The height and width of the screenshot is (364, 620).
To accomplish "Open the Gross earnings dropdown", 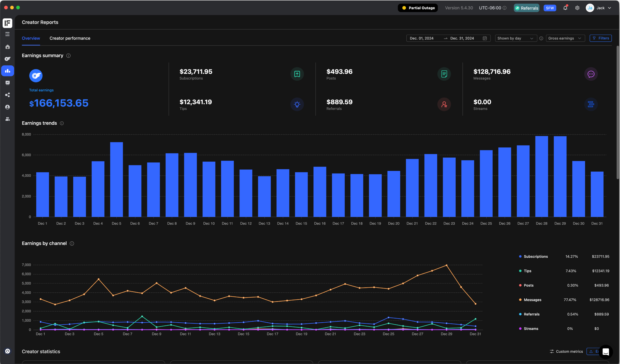I will [x=565, y=38].
